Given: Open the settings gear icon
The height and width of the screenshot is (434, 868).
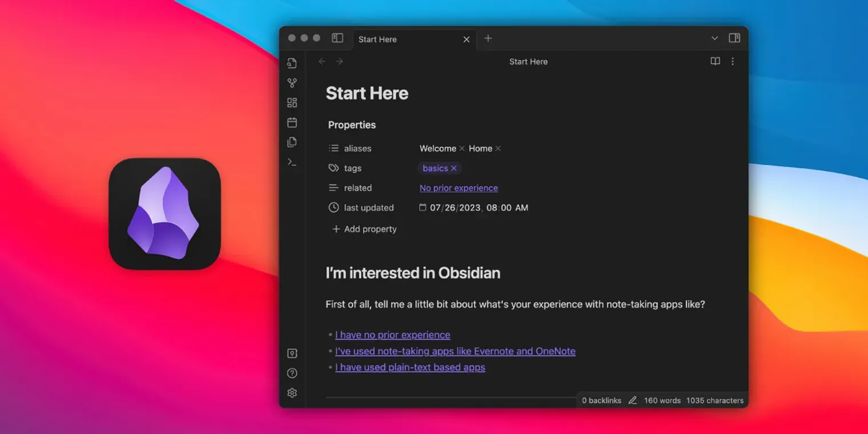Looking at the screenshot, I should [292, 393].
